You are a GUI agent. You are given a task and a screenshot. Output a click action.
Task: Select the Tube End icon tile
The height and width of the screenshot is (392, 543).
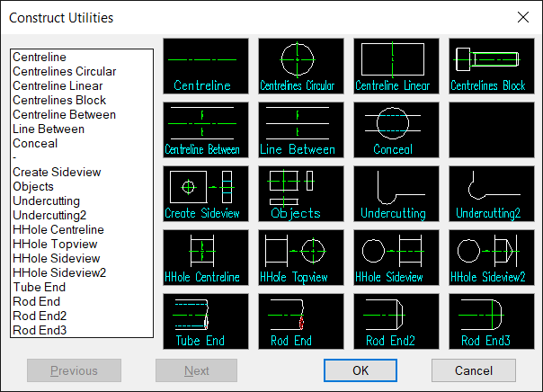point(206,321)
